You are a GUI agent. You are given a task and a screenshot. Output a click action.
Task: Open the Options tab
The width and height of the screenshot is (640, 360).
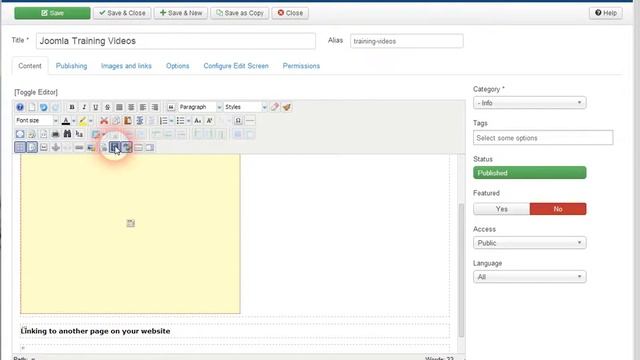tap(178, 66)
